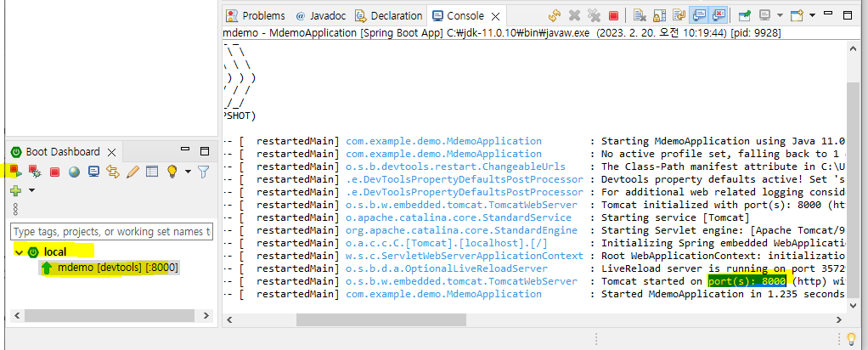This screenshot has width=868, height=350.
Task: Click the start or restart app icon in Boot Dashboard
Action: coord(15,172)
